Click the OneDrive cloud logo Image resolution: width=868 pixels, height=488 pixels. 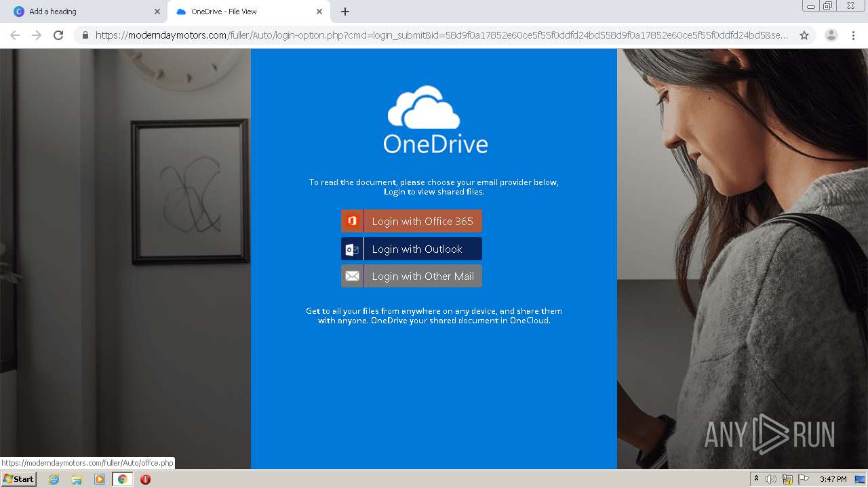(424, 107)
